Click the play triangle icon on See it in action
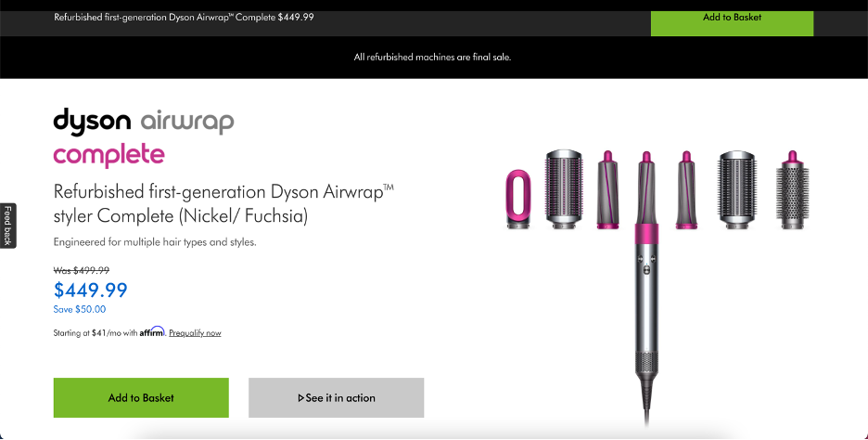Screen dimensions: 868x440 click(x=301, y=398)
